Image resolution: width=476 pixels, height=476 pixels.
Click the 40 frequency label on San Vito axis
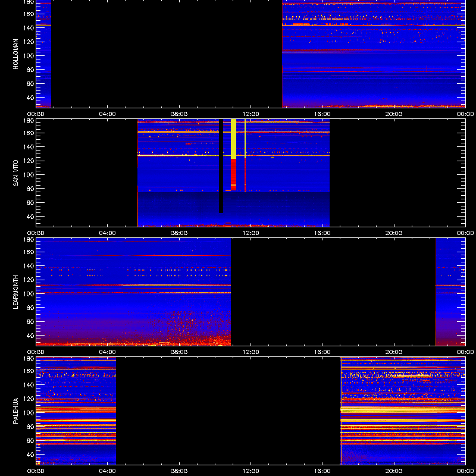click(x=30, y=217)
